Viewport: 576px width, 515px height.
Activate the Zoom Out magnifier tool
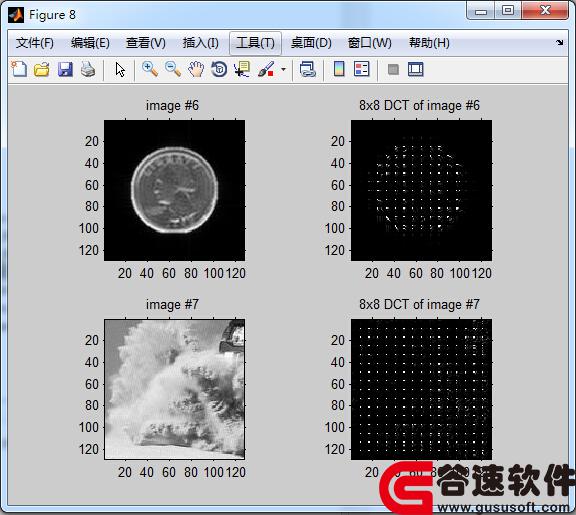tap(173, 69)
